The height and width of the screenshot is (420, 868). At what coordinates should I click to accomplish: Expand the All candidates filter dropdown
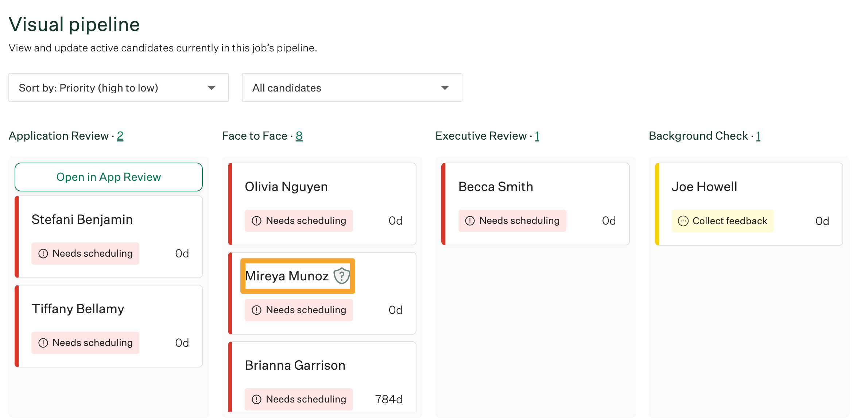(352, 88)
